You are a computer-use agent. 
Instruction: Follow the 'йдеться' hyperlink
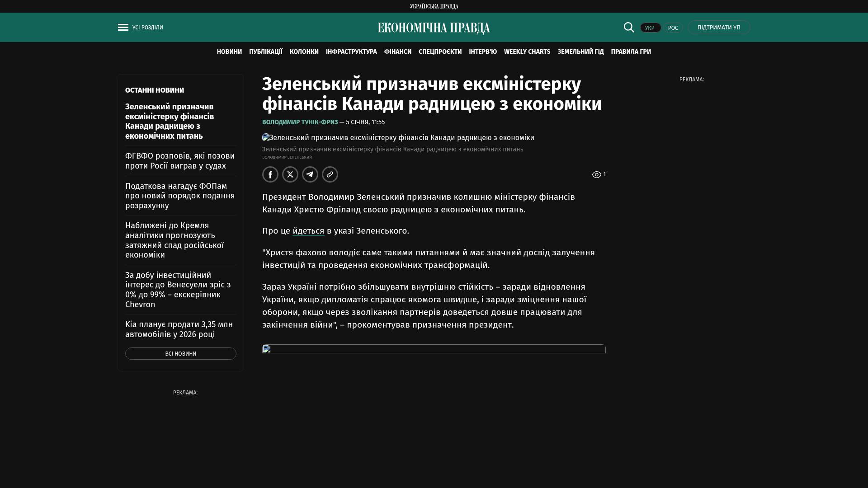(x=308, y=231)
